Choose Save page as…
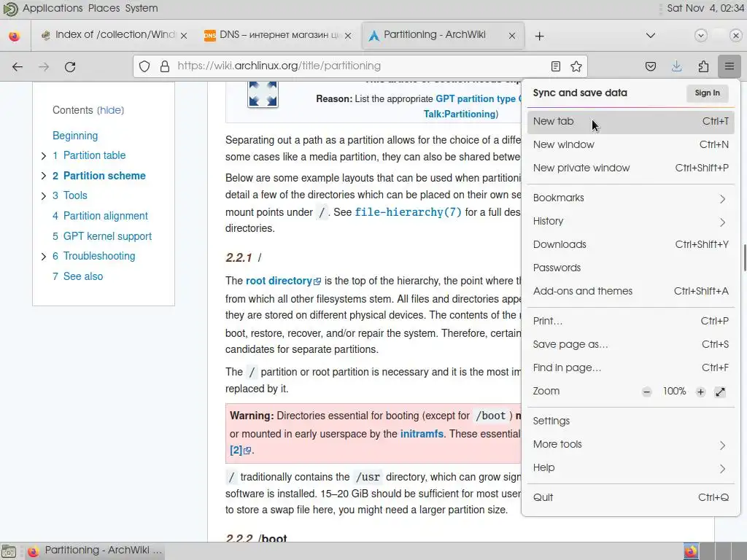The image size is (747, 560). [x=631, y=345]
